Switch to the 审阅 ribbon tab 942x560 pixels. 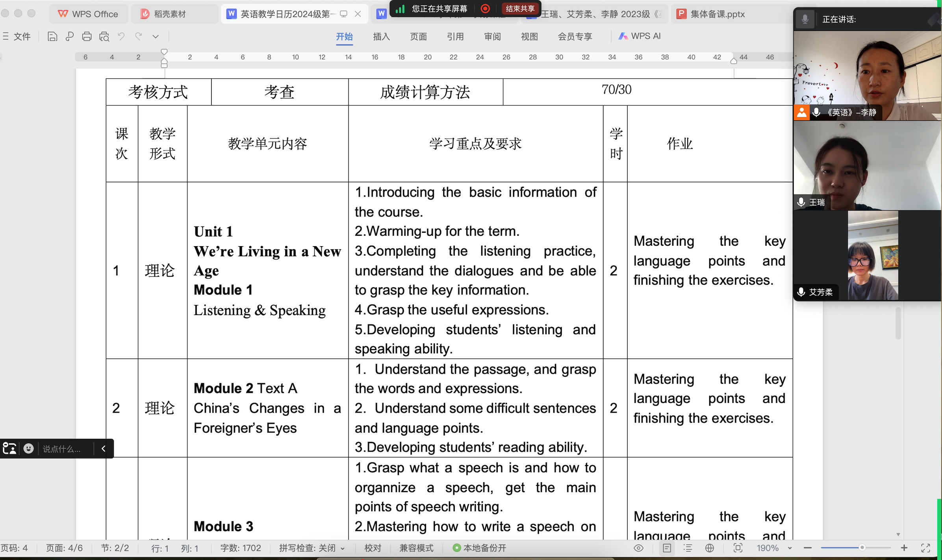pyautogui.click(x=492, y=37)
